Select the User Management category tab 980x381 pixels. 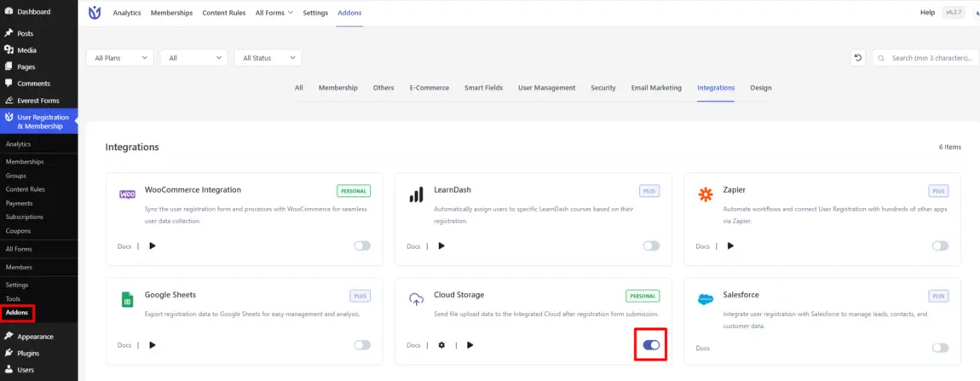(x=547, y=88)
